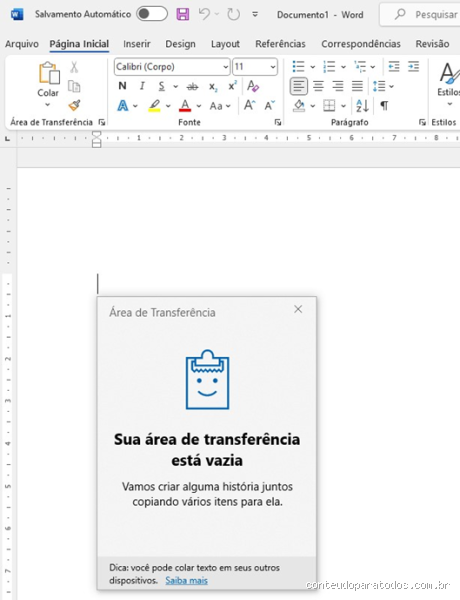This screenshot has width=460, height=600.
Task: Align text left
Action: click(299, 86)
